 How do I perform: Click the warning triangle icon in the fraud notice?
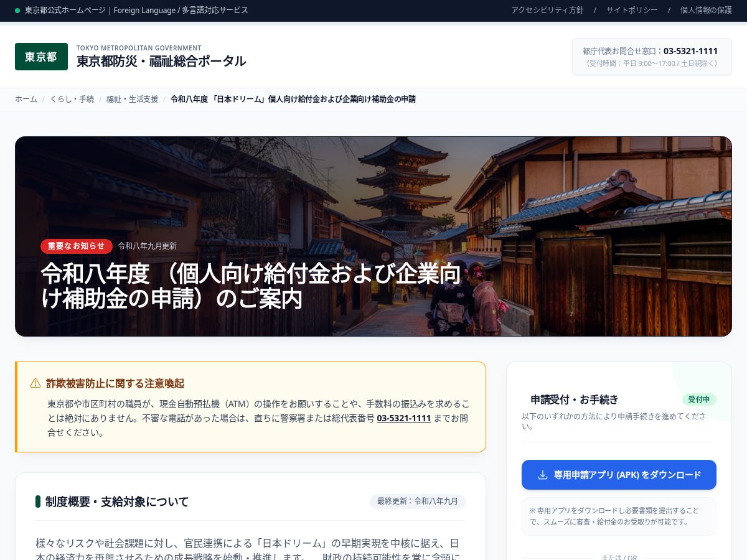coord(35,383)
